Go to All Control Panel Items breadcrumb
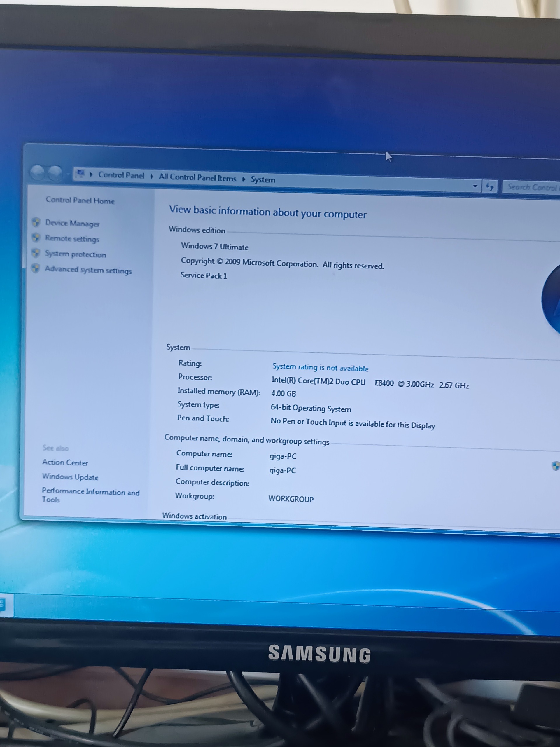This screenshot has width=560, height=747. coord(197,178)
